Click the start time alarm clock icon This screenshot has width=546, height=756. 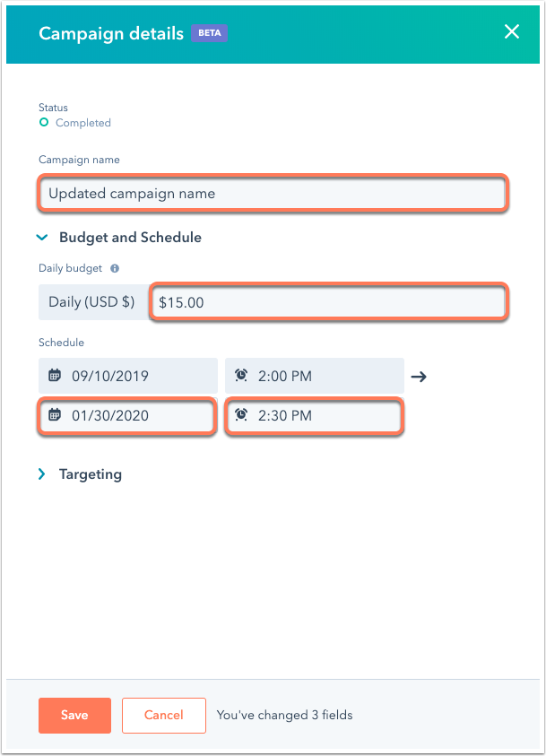pyautogui.click(x=241, y=375)
